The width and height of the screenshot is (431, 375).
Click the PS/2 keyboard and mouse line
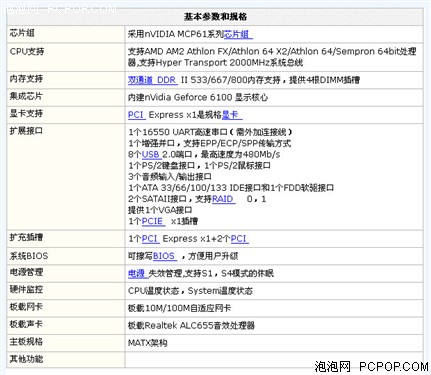tap(199, 166)
